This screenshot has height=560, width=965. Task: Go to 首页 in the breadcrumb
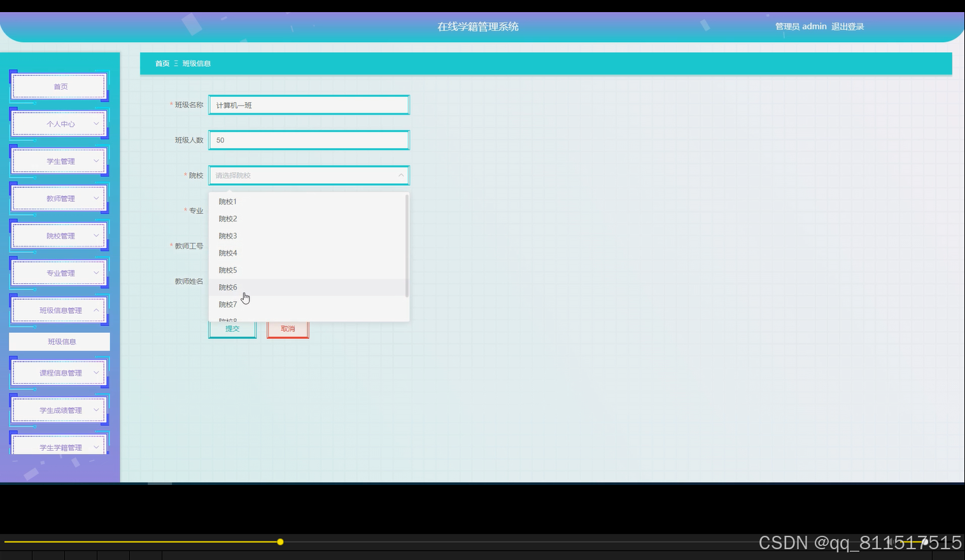pyautogui.click(x=162, y=64)
